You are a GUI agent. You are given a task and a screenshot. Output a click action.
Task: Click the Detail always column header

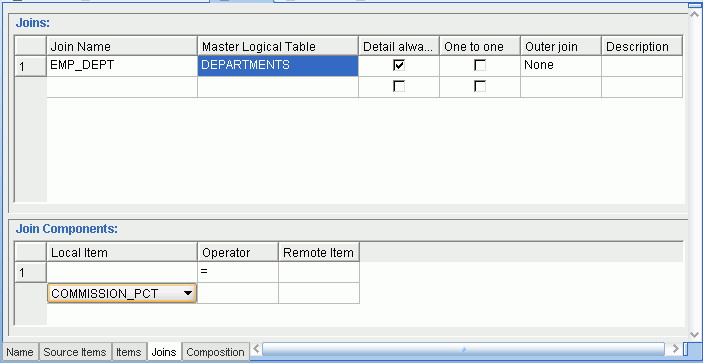click(399, 46)
